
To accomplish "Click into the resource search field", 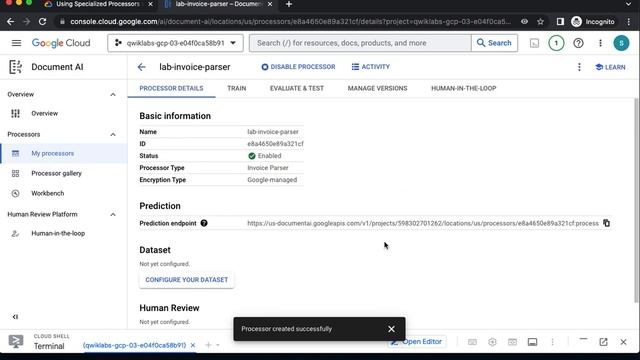I will [x=360, y=43].
